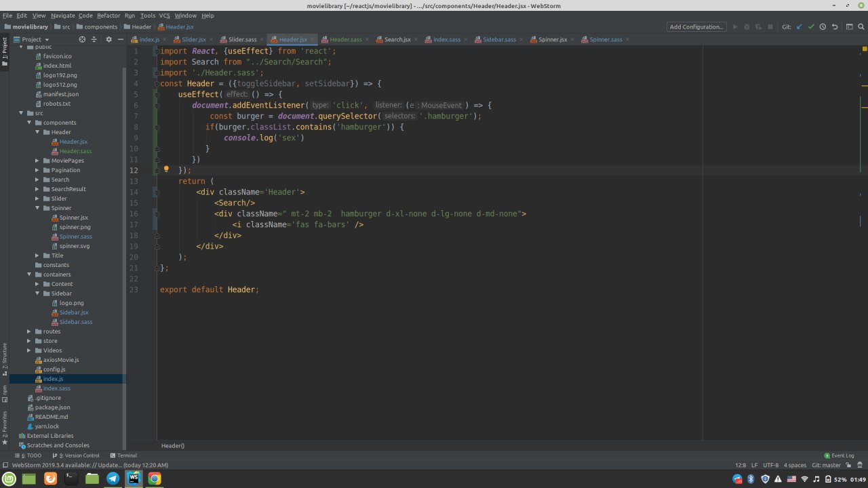Hide the Project panel with minus icon
868x488 pixels.
(x=120, y=39)
